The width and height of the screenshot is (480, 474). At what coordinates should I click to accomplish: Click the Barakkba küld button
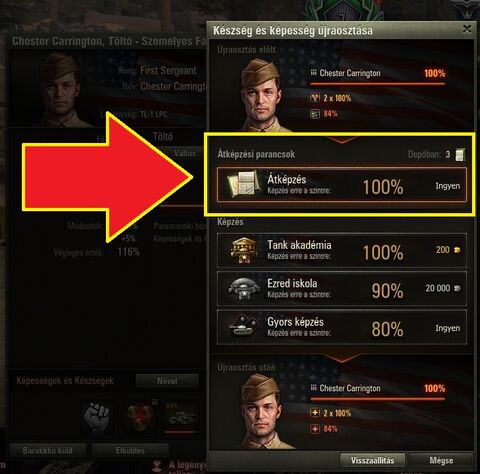(x=47, y=451)
